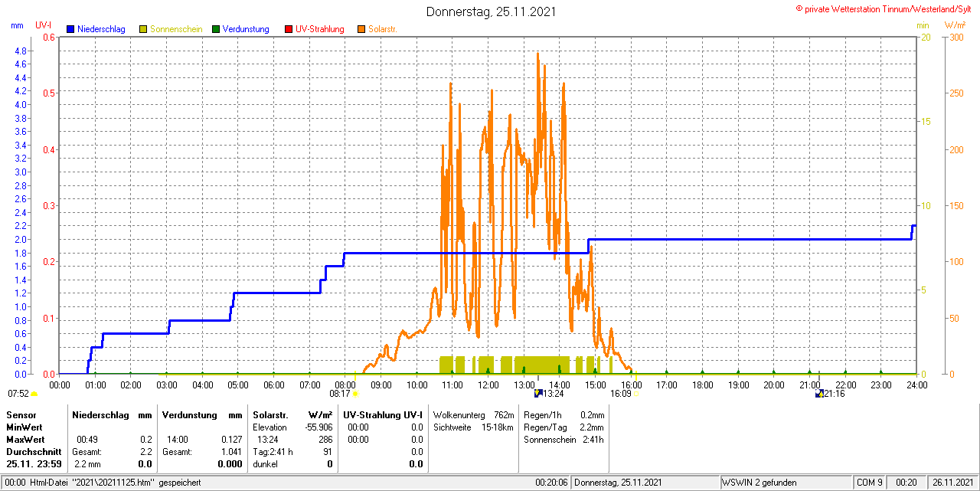Click the Sonnenschein 2:41h reading
This screenshot has height=491, width=980.
click(x=563, y=440)
